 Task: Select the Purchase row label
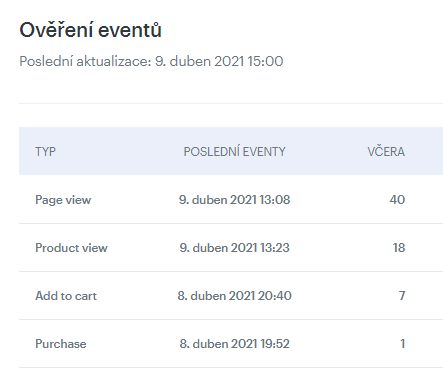point(61,344)
